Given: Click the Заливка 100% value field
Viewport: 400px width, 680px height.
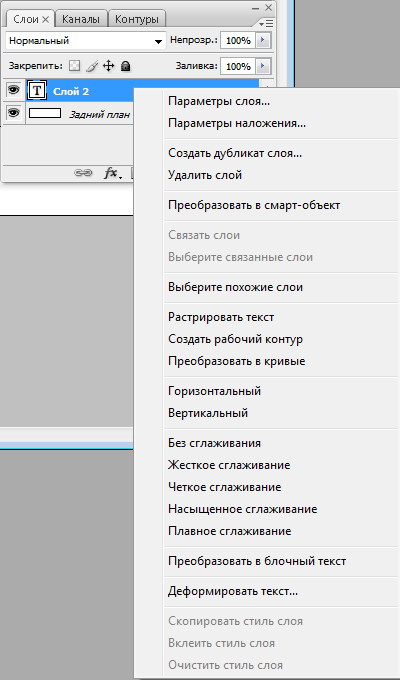Looking at the screenshot, I should point(238,67).
